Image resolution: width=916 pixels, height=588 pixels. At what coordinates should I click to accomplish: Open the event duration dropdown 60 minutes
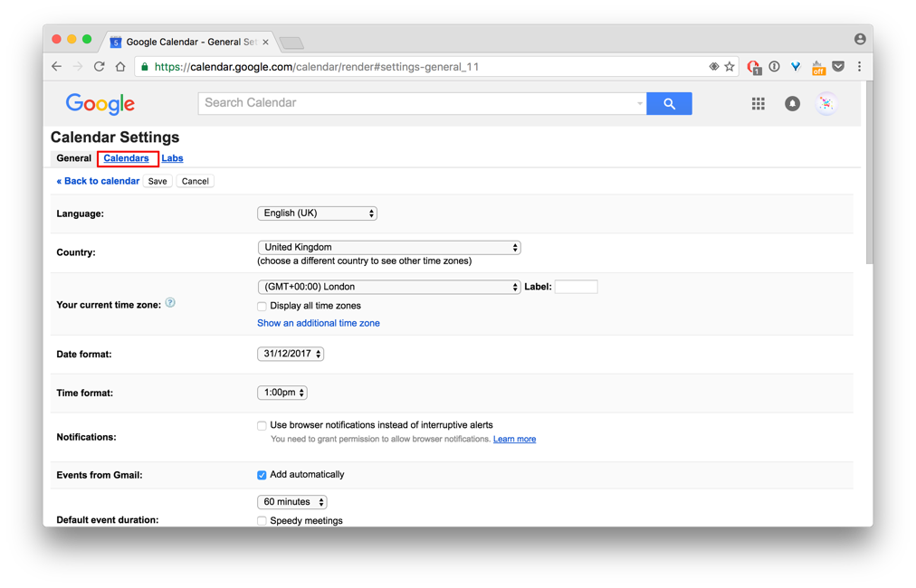click(292, 502)
